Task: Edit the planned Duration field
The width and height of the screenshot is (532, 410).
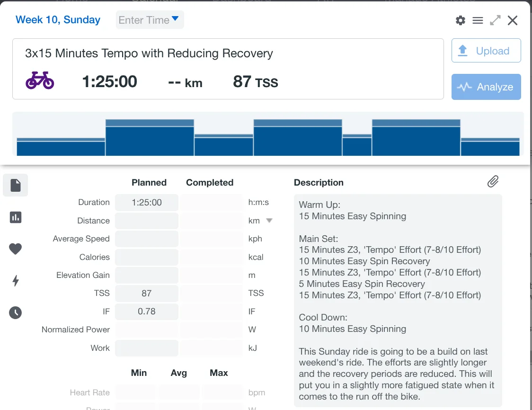Action: pos(147,203)
